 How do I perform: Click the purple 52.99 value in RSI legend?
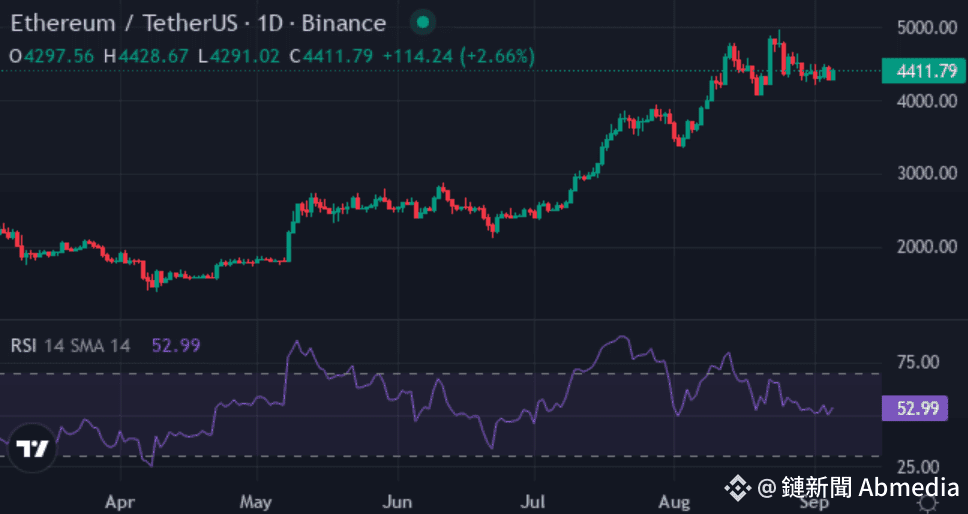(176, 346)
